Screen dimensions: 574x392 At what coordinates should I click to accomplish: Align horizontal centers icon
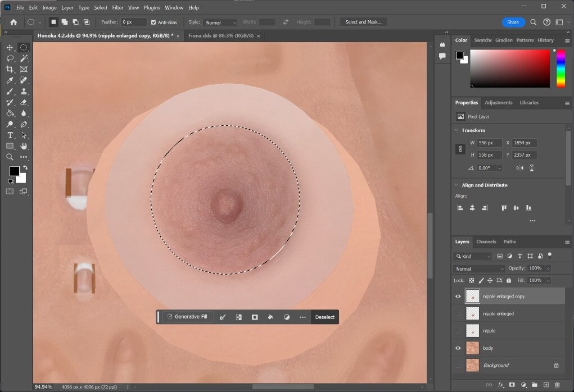pos(472,208)
